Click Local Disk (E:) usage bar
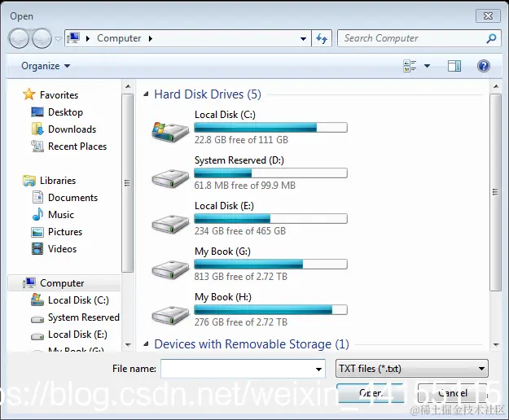The width and height of the screenshot is (509, 420). click(270, 219)
